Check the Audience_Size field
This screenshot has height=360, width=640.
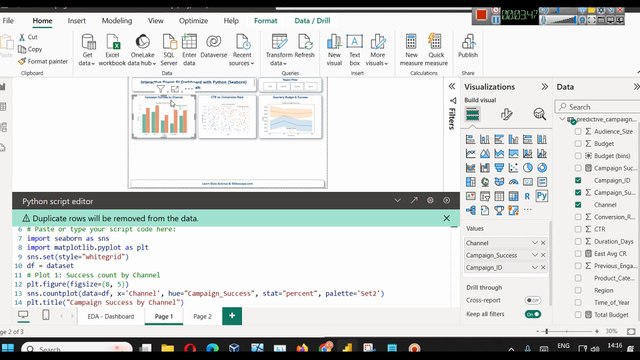[x=578, y=131]
